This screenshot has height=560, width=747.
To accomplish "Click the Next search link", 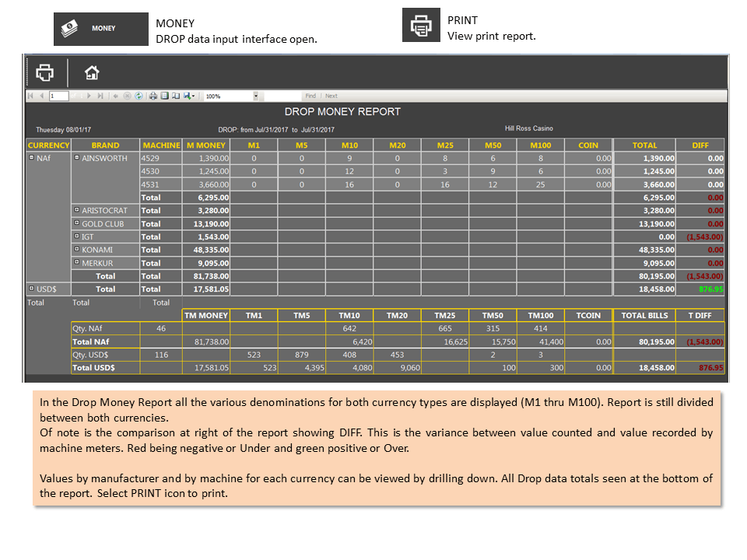I will click(331, 96).
